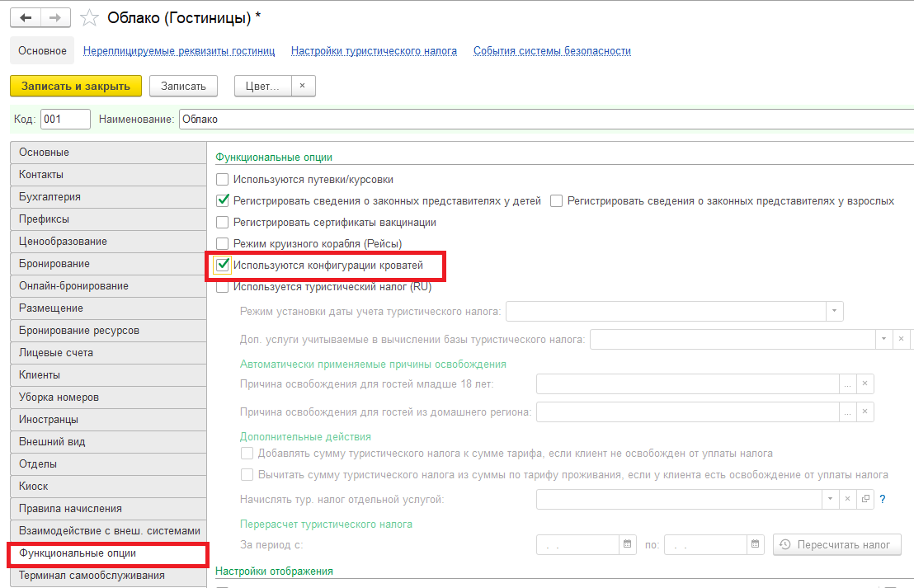Add form to favorites with star
Viewport: 914px width, 588px height.
pos(91,17)
